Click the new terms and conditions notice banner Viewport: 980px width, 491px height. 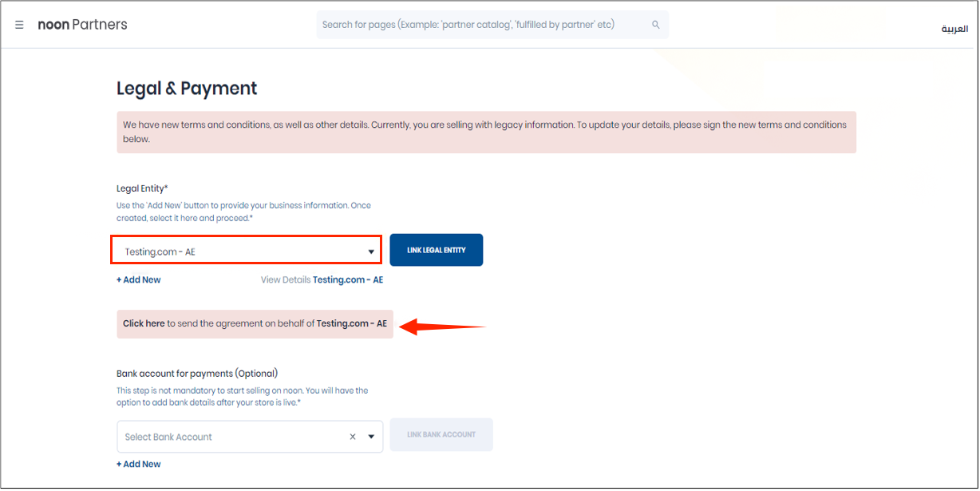tap(486, 132)
